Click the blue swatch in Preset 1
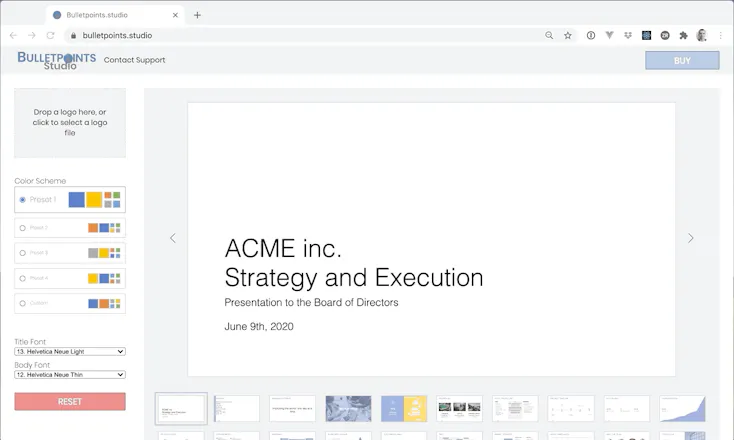 [x=77, y=199]
